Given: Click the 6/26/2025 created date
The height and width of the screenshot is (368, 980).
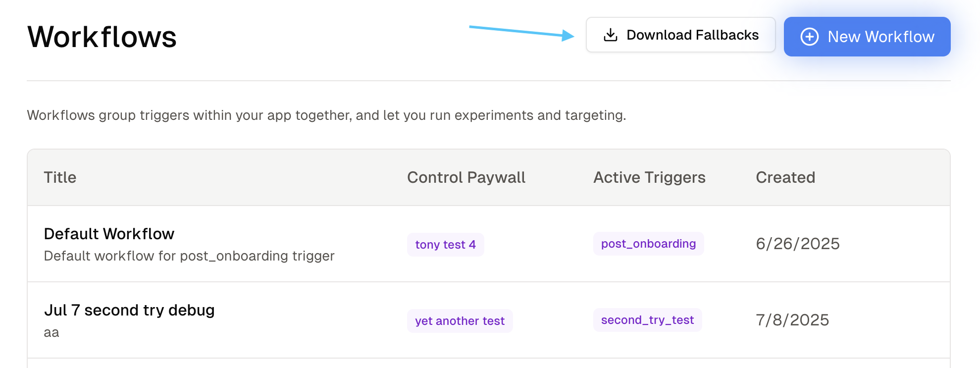Looking at the screenshot, I should (797, 244).
